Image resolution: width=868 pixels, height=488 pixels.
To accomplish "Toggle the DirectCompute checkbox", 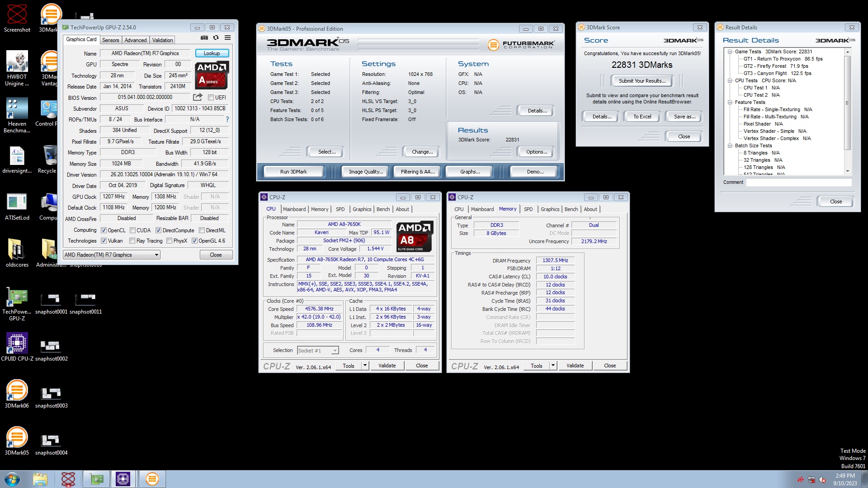I will 158,230.
